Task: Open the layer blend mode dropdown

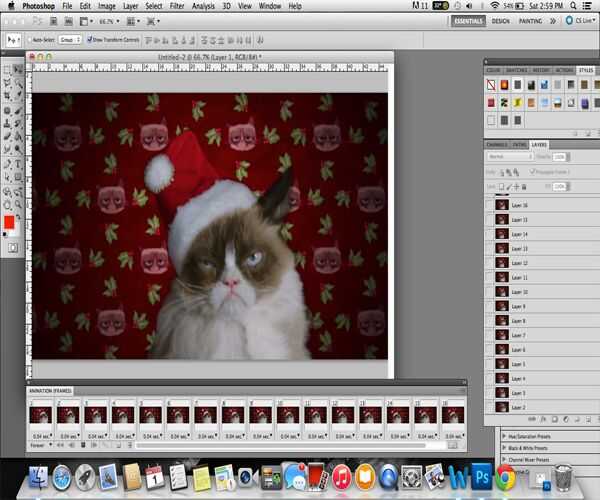Action: point(510,156)
